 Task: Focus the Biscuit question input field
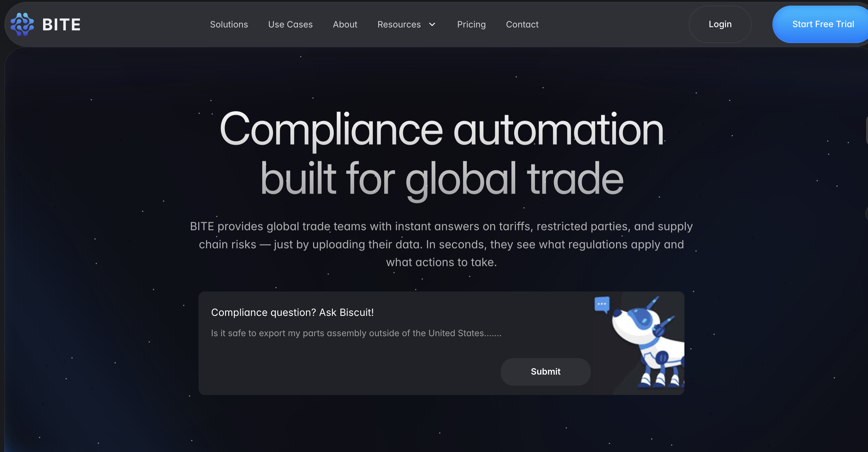(356, 333)
